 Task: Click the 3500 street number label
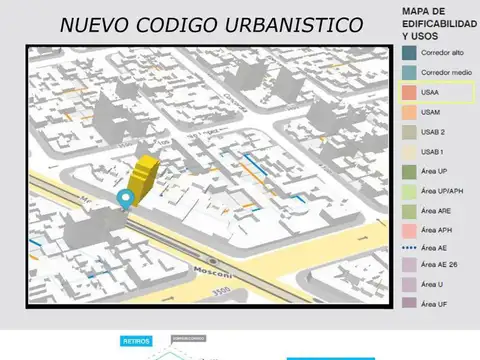click(x=221, y=291)
